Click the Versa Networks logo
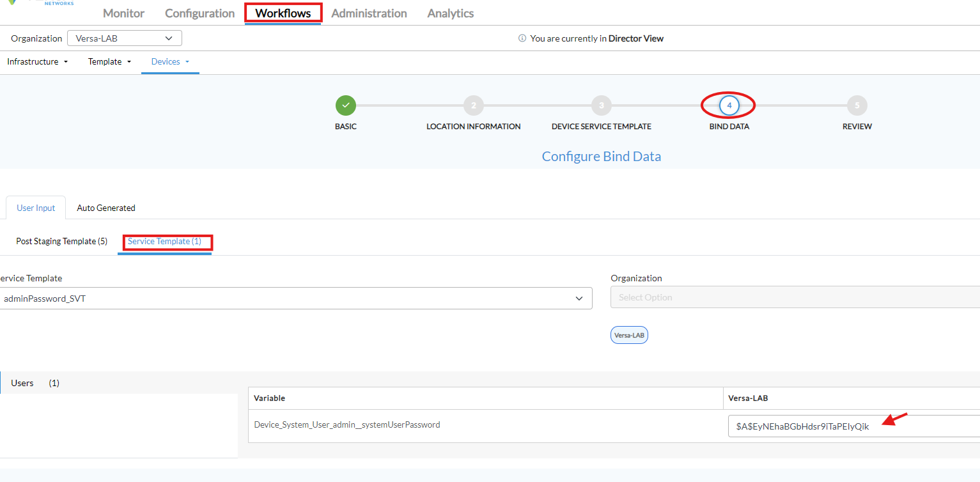Viewport: 980px width, 482px height. point(42,3)
